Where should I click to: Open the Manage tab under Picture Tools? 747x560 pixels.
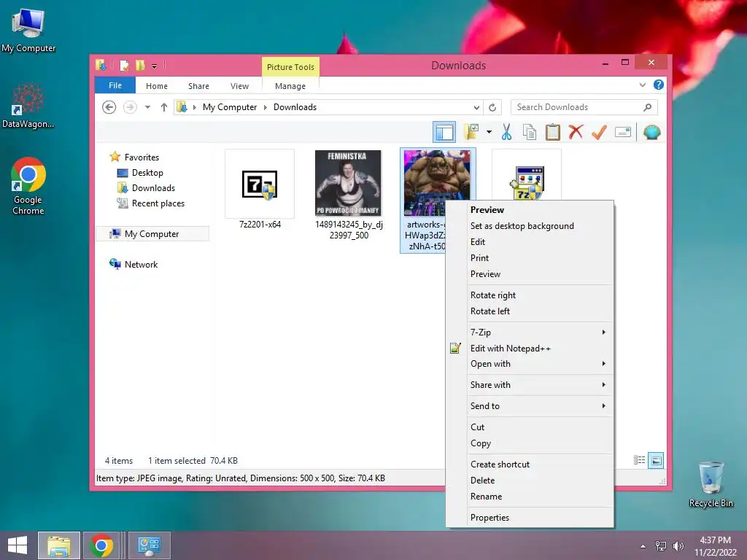point(290,86)
